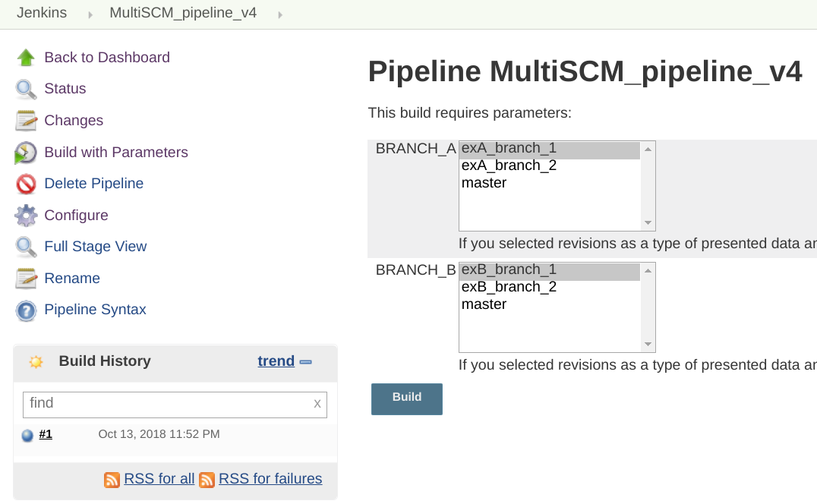Click the Build with Parameters clock icon
The height and width of the screenshot is (504, 817).
coord(26,153)
